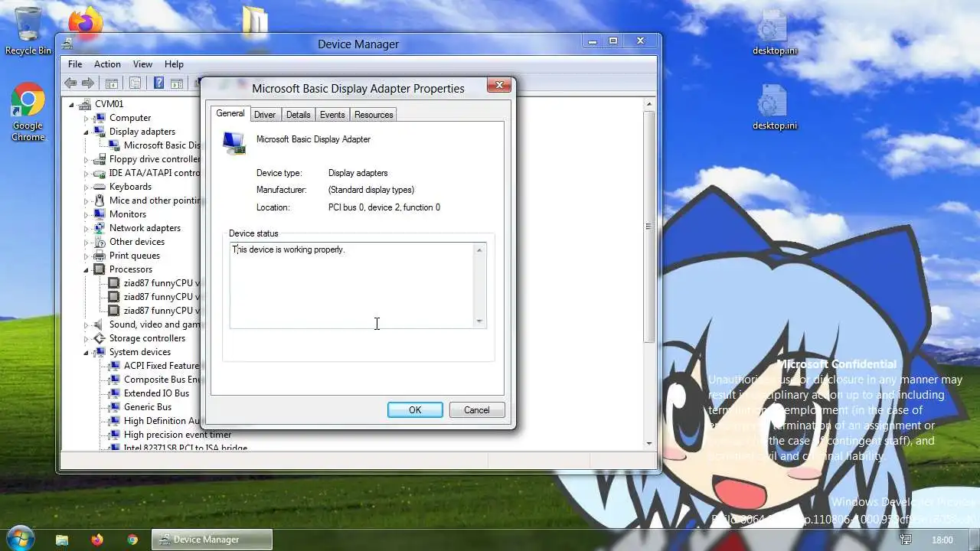Open File Explorer from the taskbar

click(62, 540)
